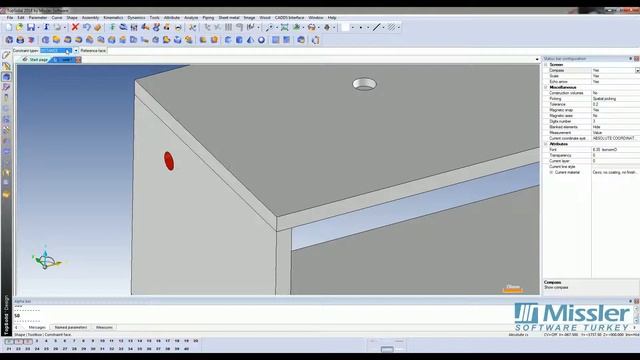Open the Constraint type dropdown arrow
The width and height of the screenshot is (640, 360).
(76, 51)
